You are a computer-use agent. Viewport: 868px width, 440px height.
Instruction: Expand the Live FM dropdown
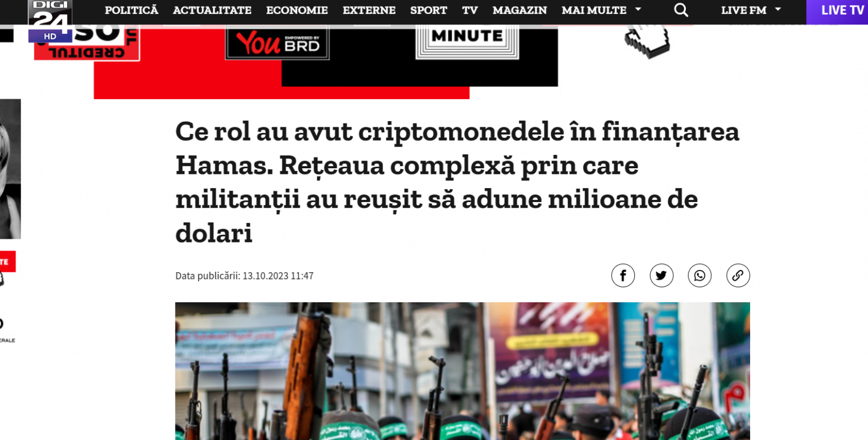(x=751, y=10)
